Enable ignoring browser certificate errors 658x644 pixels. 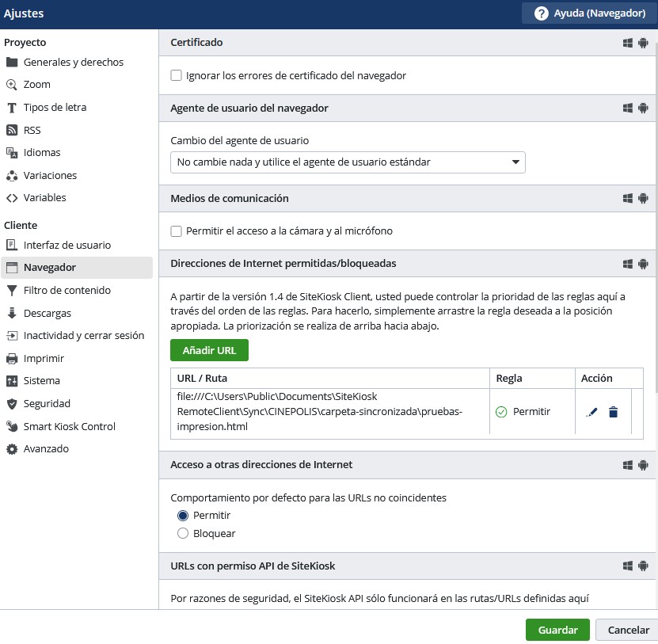[177, 76]
